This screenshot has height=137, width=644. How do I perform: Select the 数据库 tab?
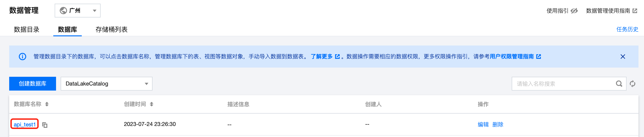click(68, 29)
